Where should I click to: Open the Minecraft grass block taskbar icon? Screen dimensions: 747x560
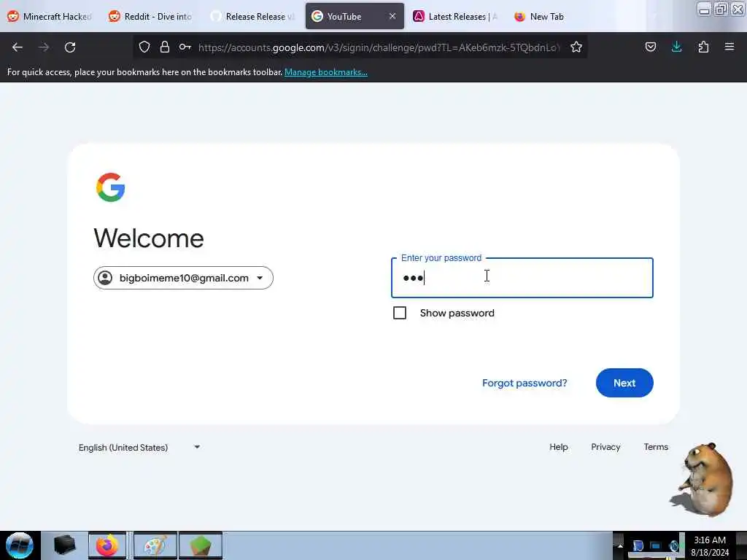[201, 545]
